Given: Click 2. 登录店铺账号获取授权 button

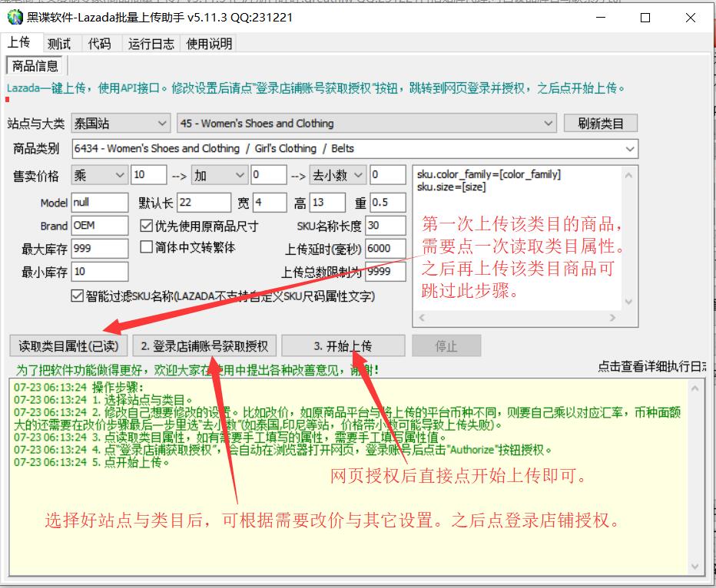Looking at the screenshot, I should tap(204, 345).
